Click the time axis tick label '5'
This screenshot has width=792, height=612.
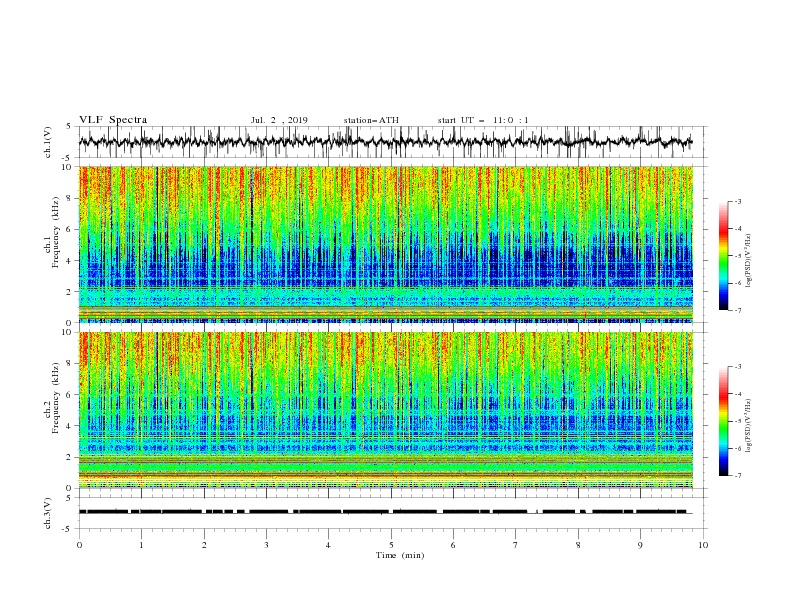[391, 545]
